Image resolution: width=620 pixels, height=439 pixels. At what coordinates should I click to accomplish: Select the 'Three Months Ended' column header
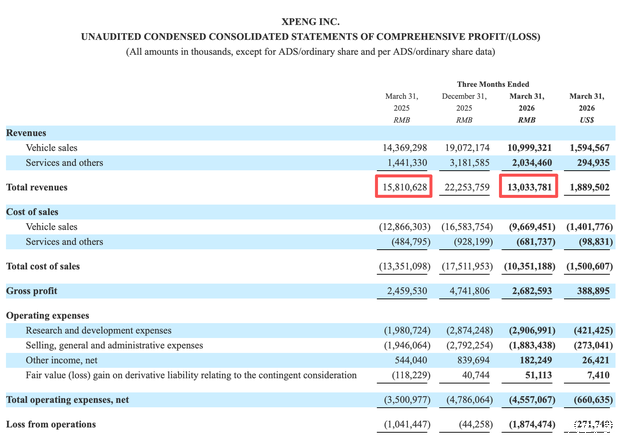click(493, 84)
